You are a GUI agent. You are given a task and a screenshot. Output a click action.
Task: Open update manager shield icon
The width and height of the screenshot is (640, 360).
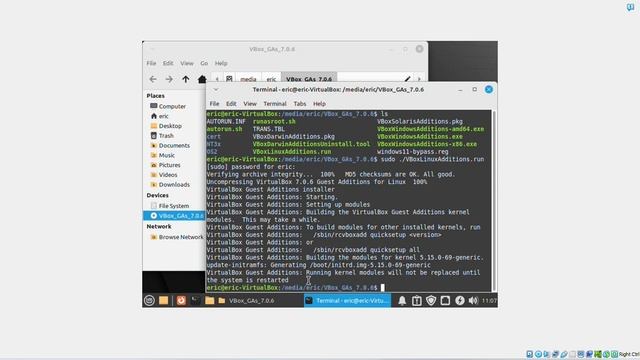[431, 300]
